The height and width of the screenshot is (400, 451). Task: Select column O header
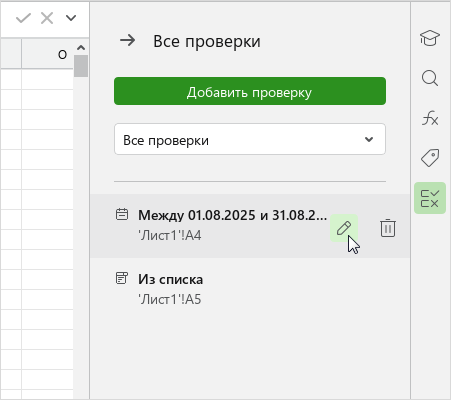pyautogui.click(x=47, y=54)
